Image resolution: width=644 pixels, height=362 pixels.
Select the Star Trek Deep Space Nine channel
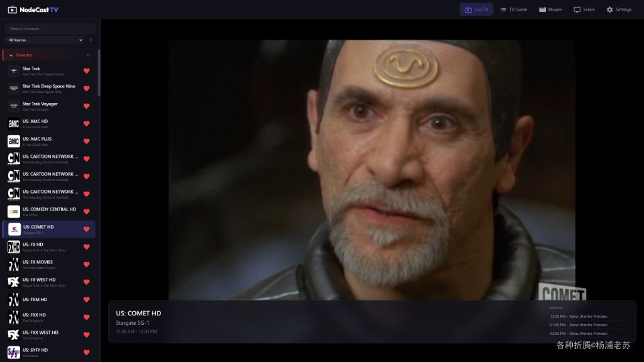click(49, 88)
